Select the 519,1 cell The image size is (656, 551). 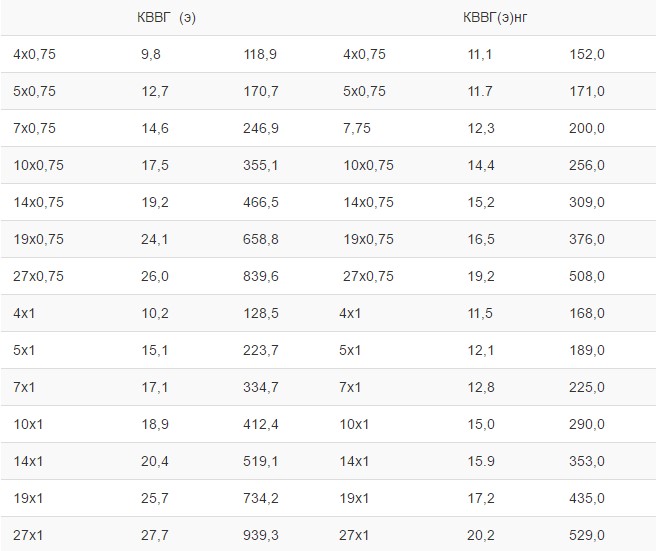coord(261,462)
